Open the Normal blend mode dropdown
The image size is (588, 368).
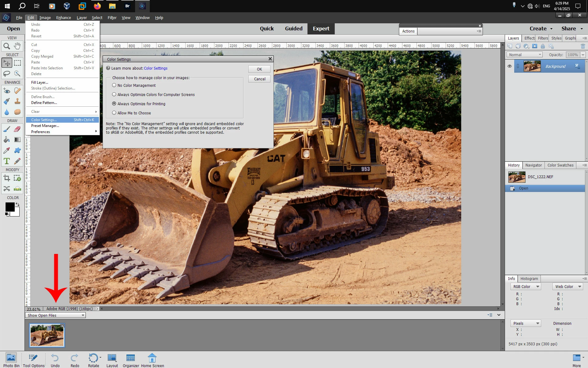[525, 55]
